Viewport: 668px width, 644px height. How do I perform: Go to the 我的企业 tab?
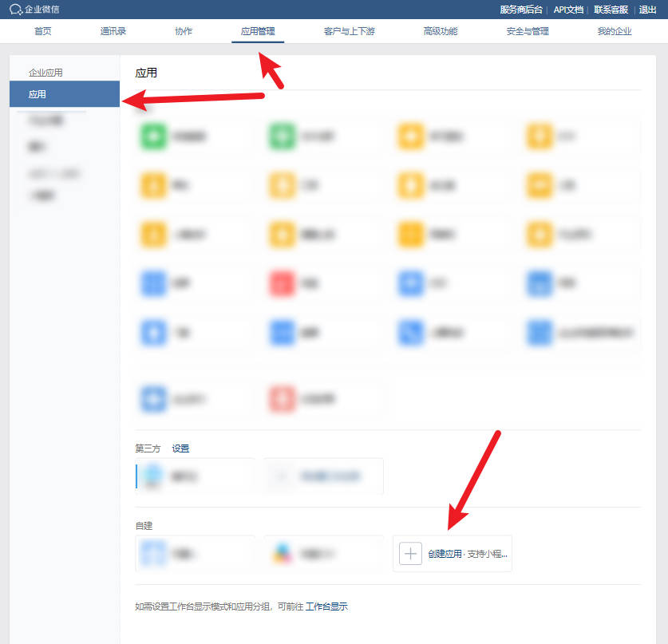[x=615, y=31]
